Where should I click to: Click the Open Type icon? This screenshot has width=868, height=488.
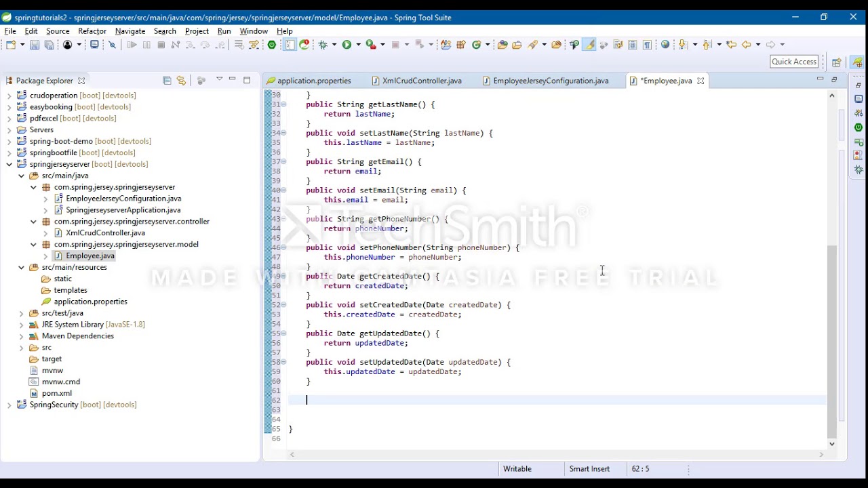(502, 45)
